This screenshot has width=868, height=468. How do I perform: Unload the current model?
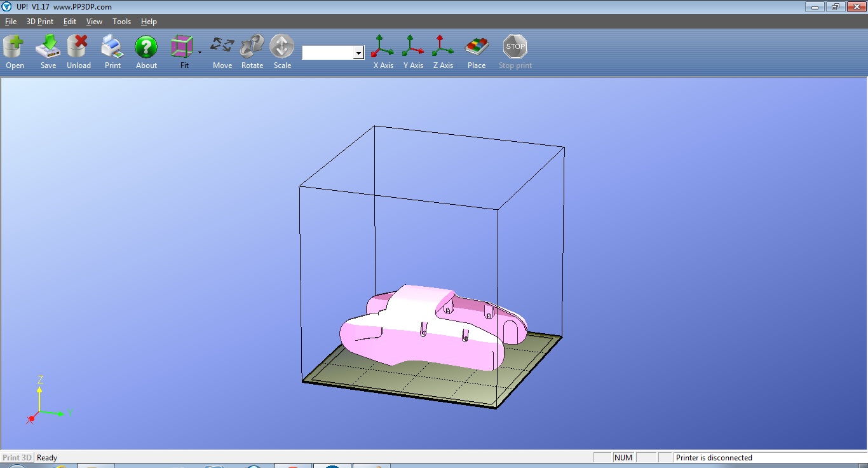click(78, 52)
